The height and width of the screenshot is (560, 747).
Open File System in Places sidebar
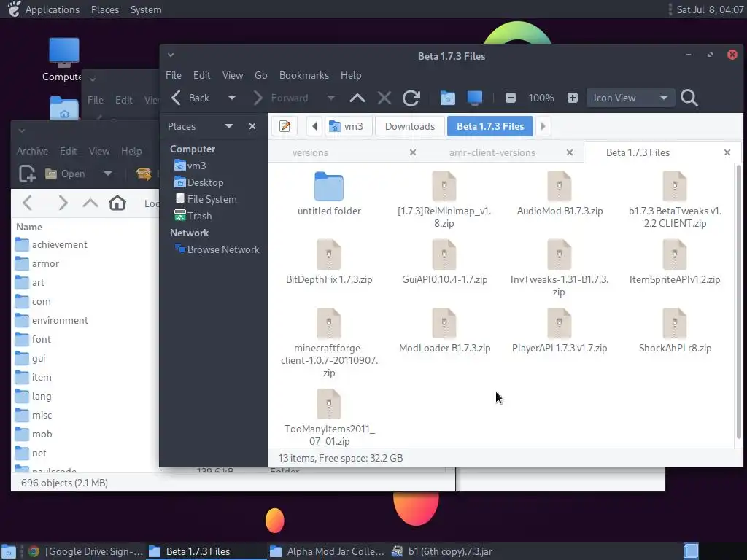(206, 199)
